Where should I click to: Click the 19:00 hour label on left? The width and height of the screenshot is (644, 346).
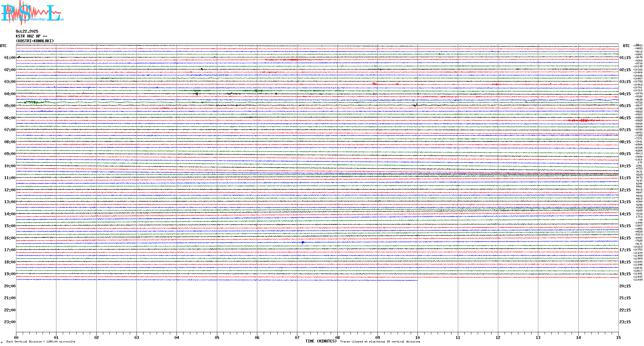(10, 274)
